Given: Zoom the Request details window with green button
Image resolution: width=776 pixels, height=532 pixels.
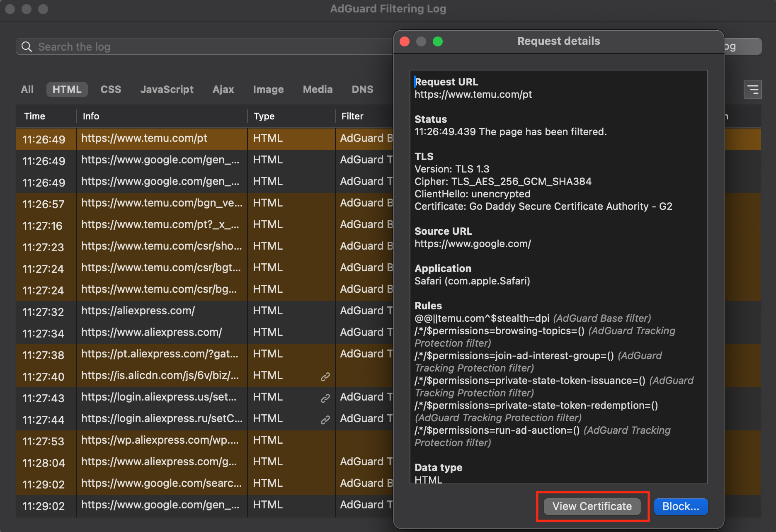Looking at the screenshot, I should tap(438, 41).
